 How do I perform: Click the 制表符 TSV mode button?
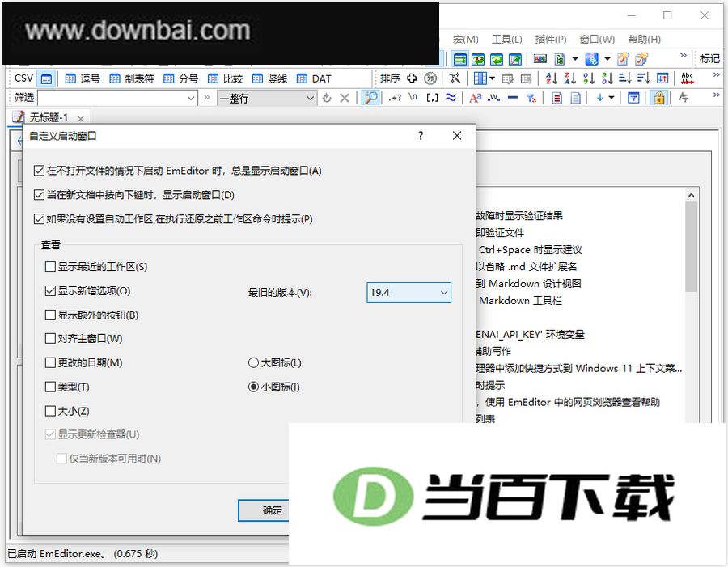(131, 79)
